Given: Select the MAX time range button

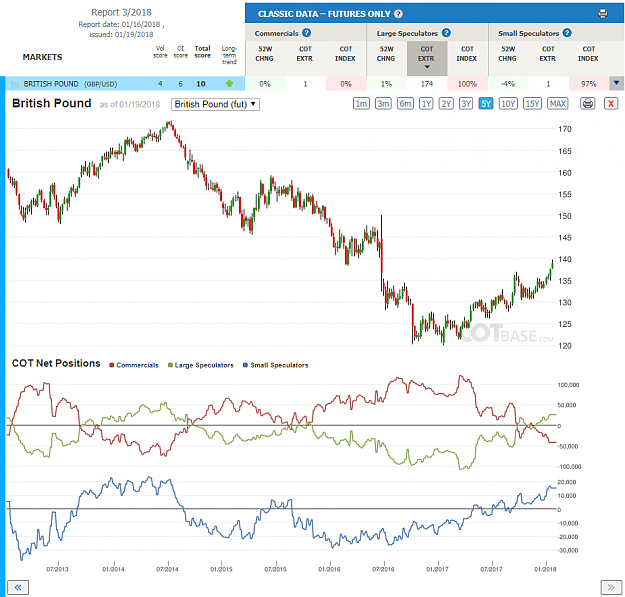Looking at the screenshot, I should [x=558, y=104].
